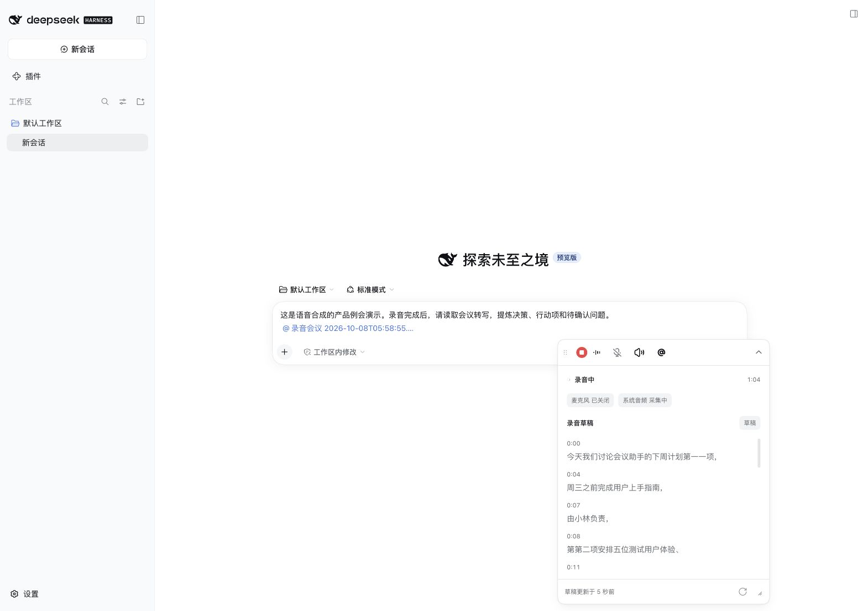Open the 标准模式 mode dropdown

tap(370, 289)
